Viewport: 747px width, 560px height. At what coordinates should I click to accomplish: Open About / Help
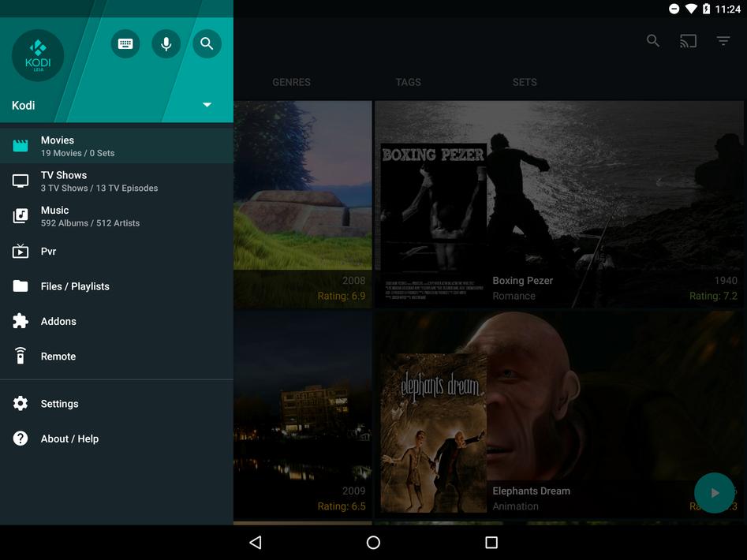tap(117, 439)
